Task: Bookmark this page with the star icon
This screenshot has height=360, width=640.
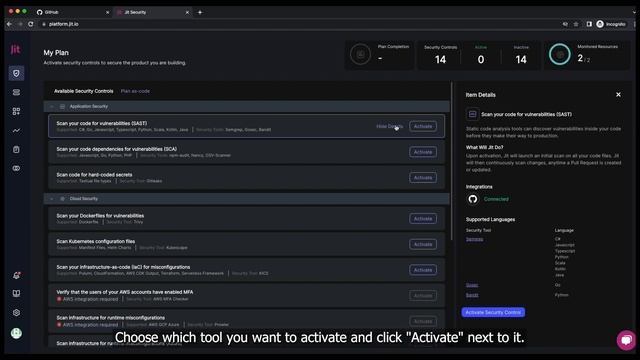Action: 576,24
